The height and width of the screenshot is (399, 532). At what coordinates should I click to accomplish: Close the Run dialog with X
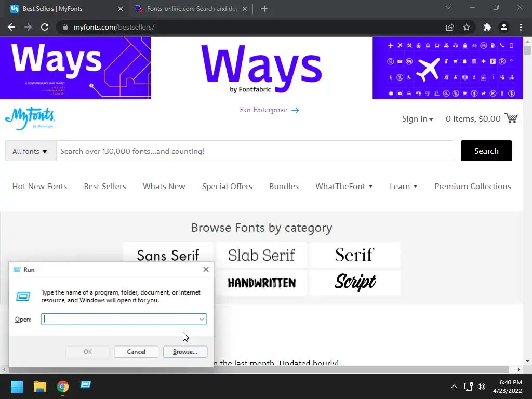coord(206,270)
